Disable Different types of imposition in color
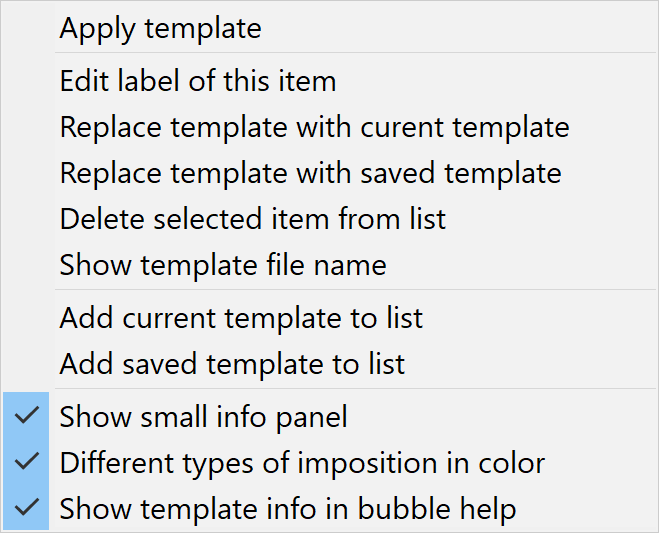This screenshot has width=659, height=533. pos(302,463)
